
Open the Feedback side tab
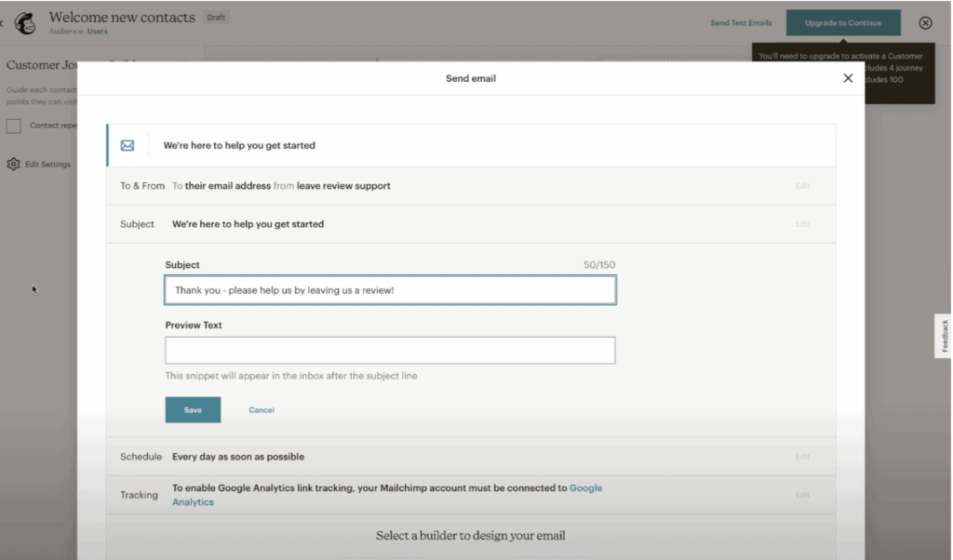(944, 336)
